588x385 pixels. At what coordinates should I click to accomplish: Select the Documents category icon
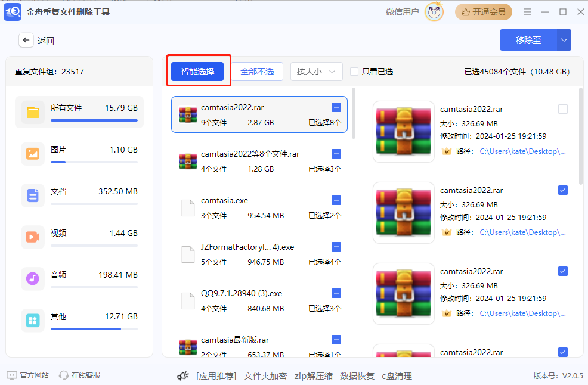tap(33, 195)
